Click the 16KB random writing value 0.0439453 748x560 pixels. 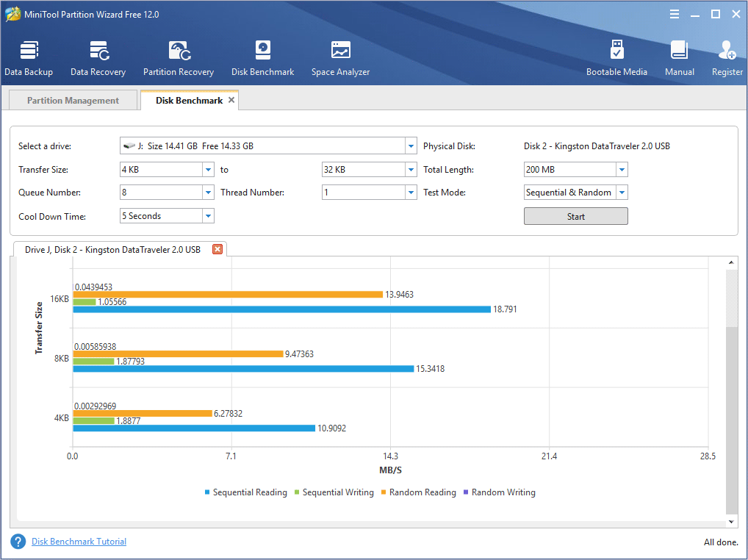pyautogui.click(x=93, y=287)
